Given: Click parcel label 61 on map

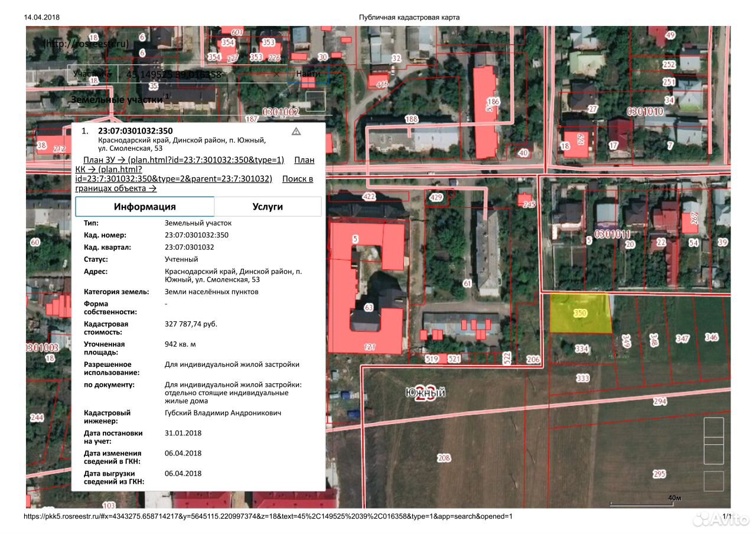Looking at the screenshot, I should coord(468,284).
